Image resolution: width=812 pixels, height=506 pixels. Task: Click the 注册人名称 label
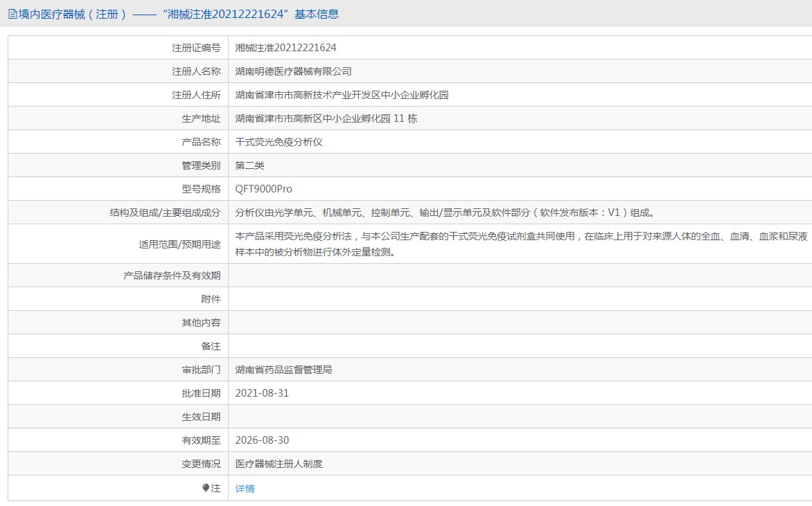click(x=196, y=71)
